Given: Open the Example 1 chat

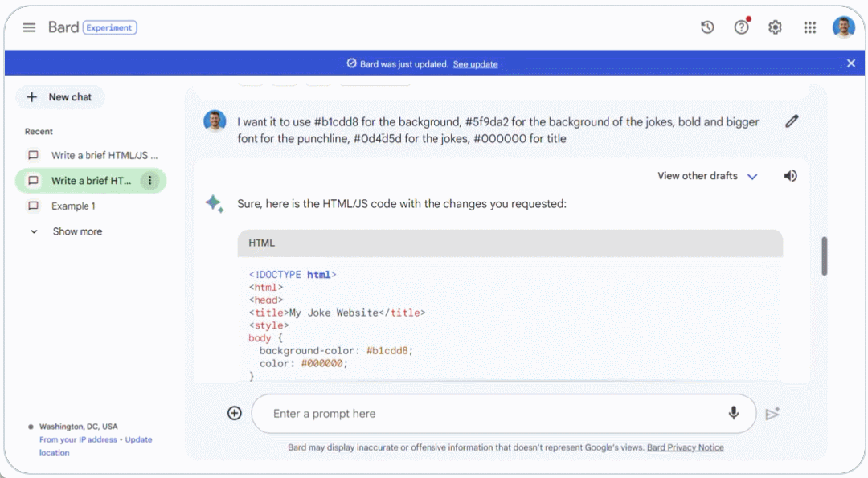Looking at the screenshot, I should 73,206.
